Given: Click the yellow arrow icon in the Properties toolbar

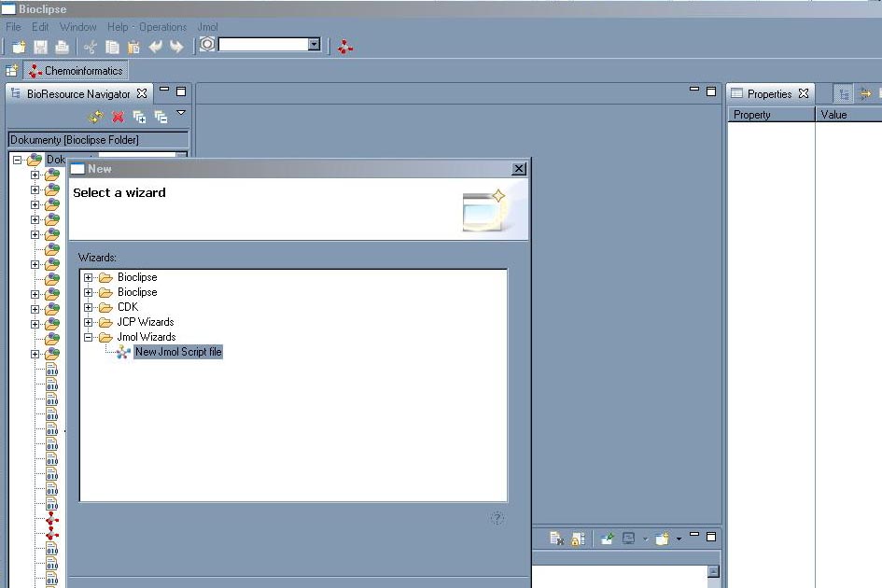Looking at the screenshot, I should [865, 94].
